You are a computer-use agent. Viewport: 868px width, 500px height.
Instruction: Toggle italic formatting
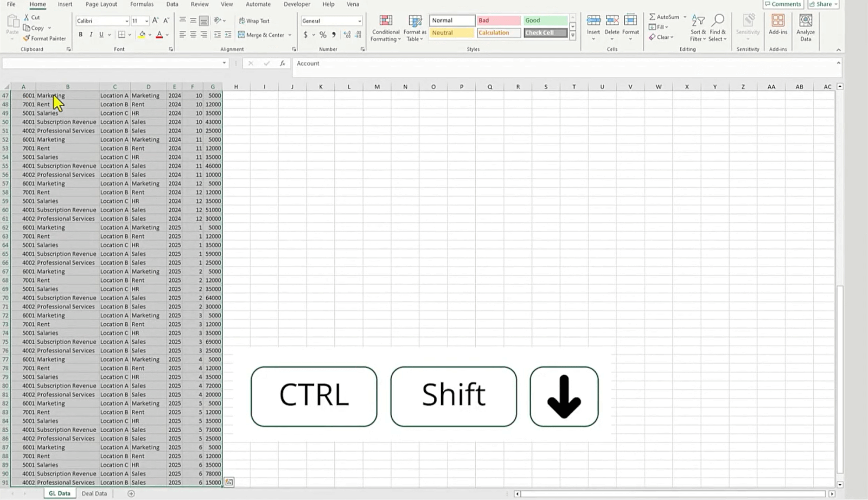90,34
